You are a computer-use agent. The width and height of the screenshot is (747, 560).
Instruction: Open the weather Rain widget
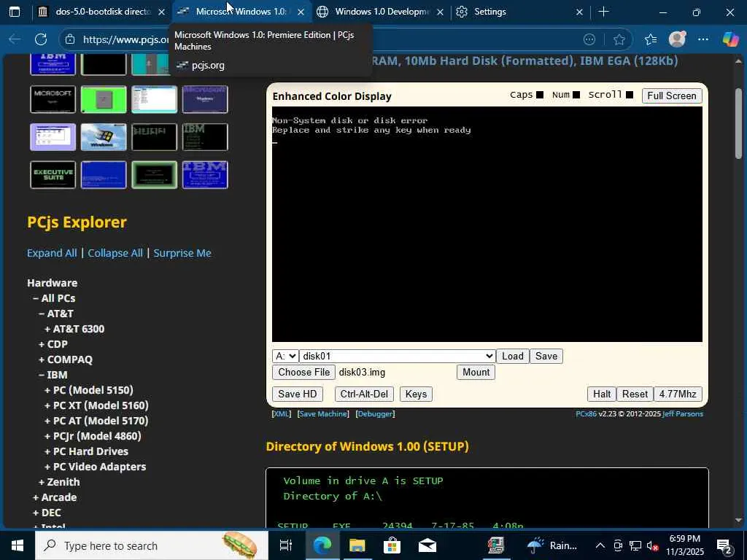click(x=552, y=545)
